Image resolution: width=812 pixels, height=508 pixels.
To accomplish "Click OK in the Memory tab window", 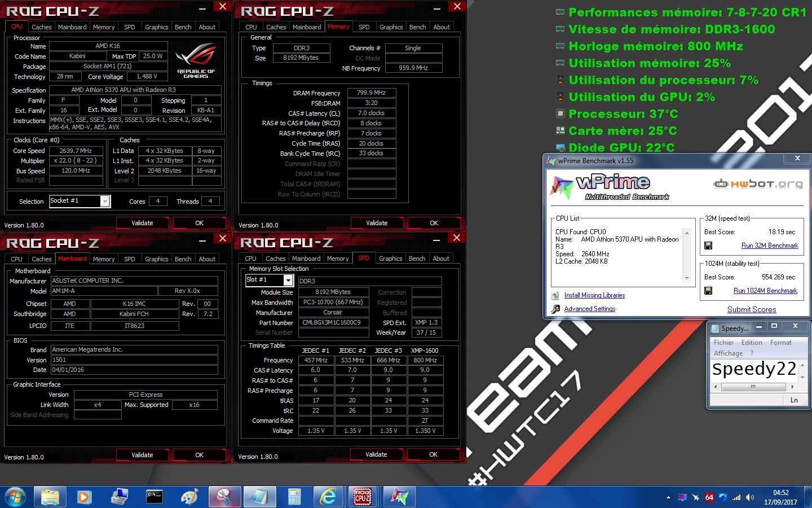I will pos(434,223).
